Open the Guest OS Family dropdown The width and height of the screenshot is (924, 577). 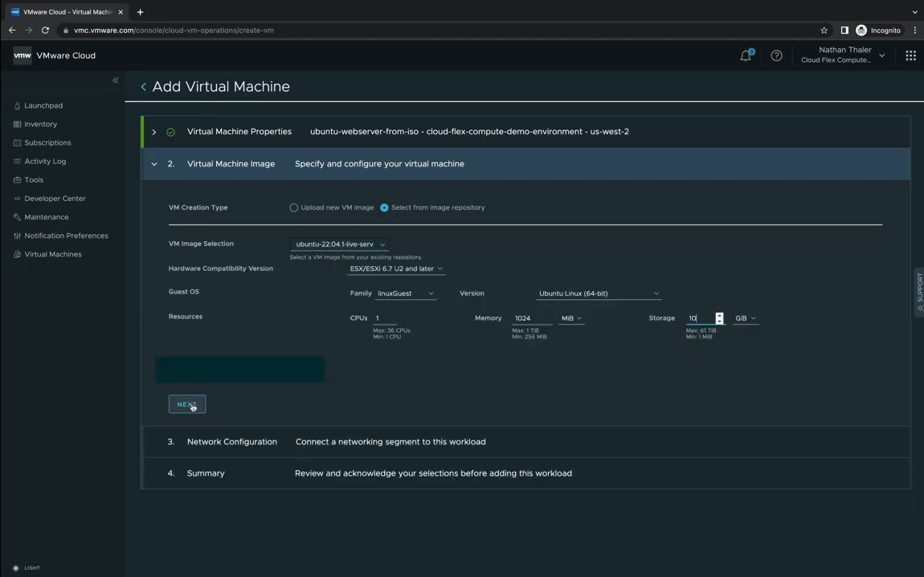pos(406,293)
